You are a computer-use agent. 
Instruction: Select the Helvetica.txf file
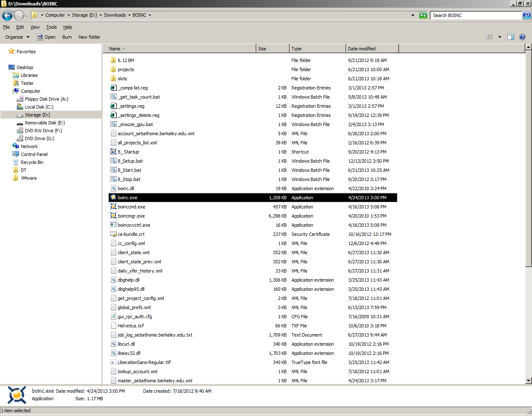click(253, 326)
